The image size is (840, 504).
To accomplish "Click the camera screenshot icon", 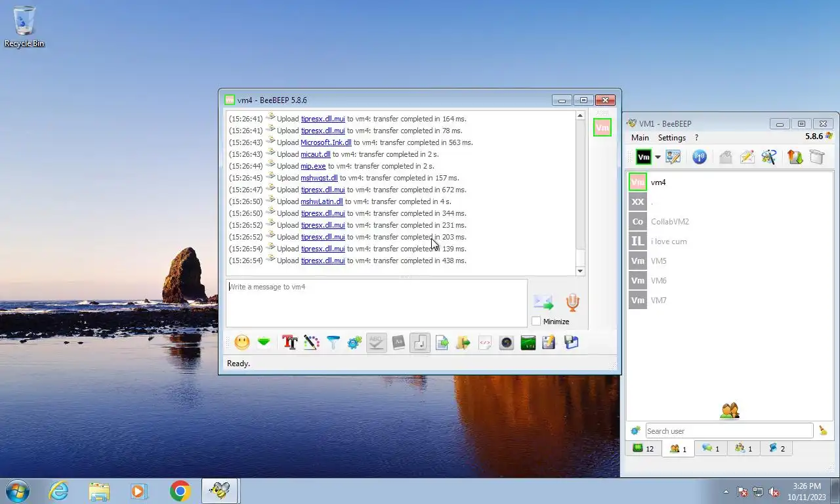I will (507, 343).
